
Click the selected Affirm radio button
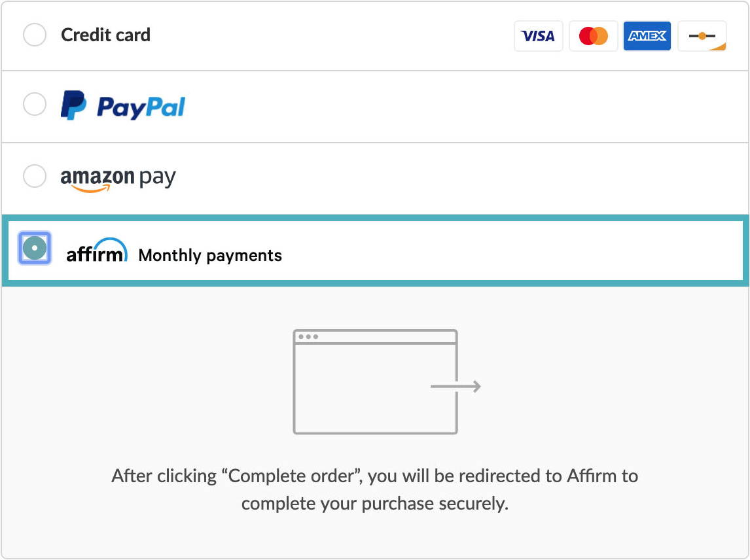coord(35,248)
